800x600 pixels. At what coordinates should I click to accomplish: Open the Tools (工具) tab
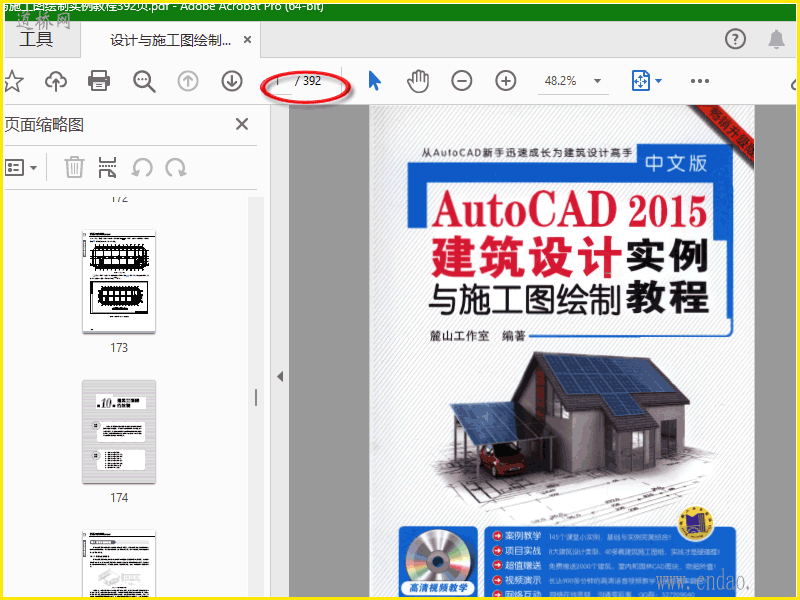coord(37,39)
